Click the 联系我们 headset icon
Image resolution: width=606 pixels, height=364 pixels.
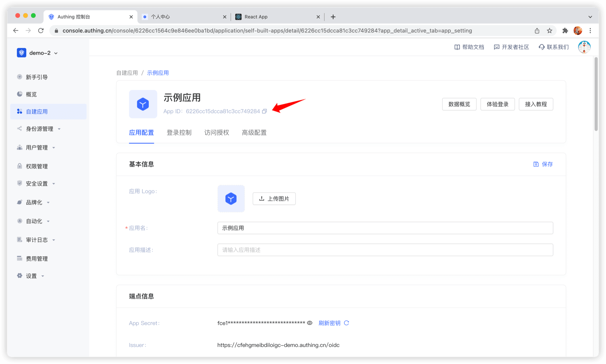coord(542,47)
